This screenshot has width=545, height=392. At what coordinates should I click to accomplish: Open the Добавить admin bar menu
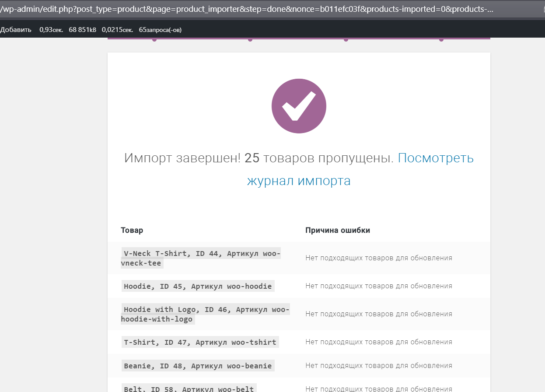16,29
